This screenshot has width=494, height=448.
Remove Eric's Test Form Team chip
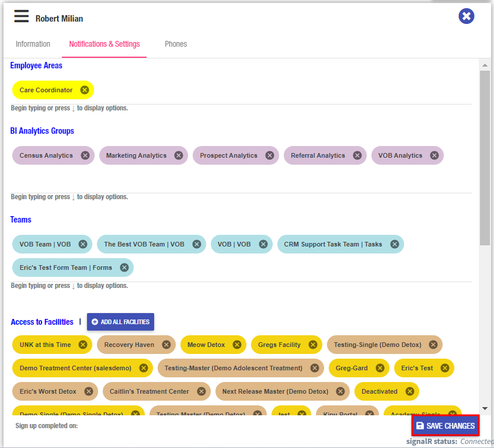pyautogui.click(x=124, y=268)
